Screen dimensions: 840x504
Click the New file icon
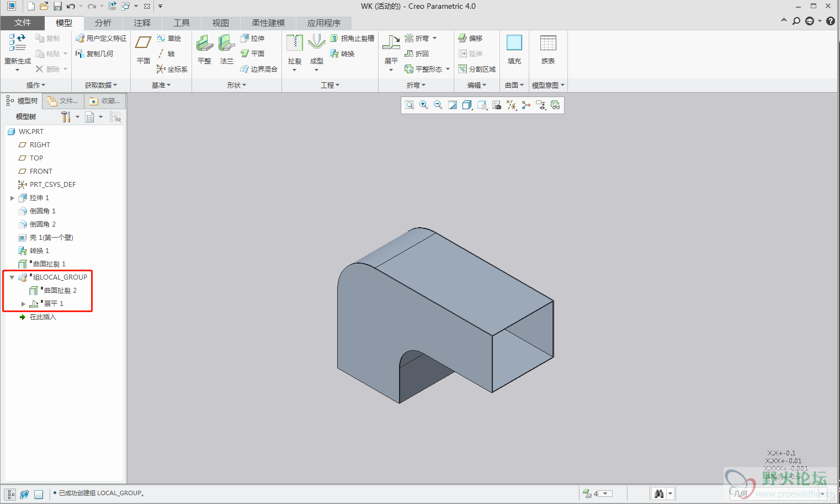[31, 6]
